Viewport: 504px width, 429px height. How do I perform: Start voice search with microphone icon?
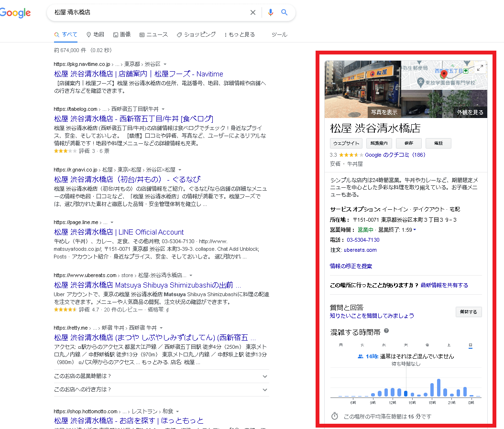[271, 12]
